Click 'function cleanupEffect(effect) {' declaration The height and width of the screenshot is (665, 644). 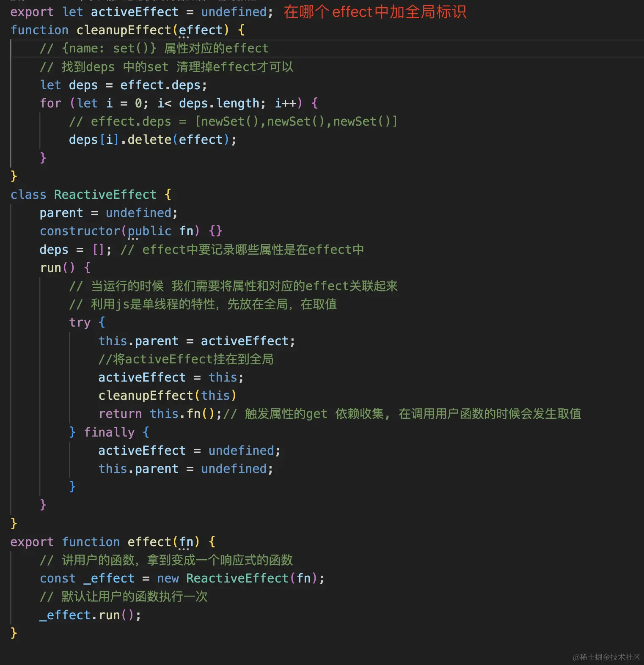tap(127, 30)
